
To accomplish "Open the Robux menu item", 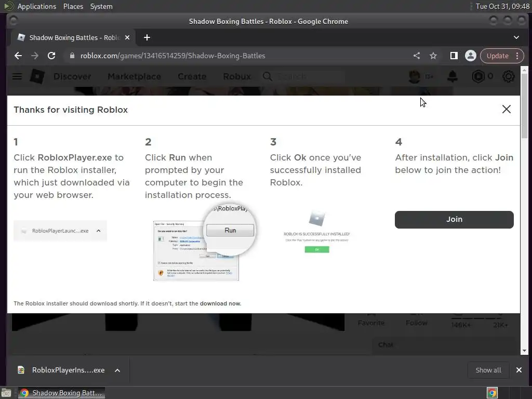I will (x=237, y=76).
